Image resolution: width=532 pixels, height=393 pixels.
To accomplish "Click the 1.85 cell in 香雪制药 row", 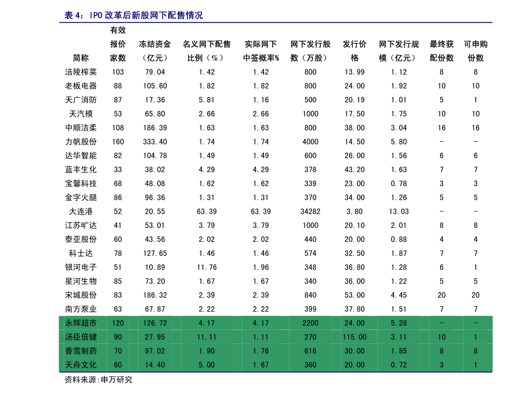I will point(398,351).
